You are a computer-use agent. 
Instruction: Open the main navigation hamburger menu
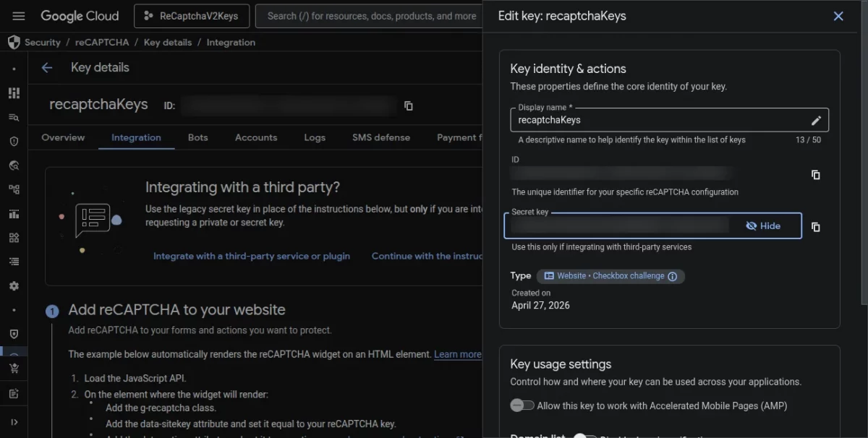pos(19,16)
